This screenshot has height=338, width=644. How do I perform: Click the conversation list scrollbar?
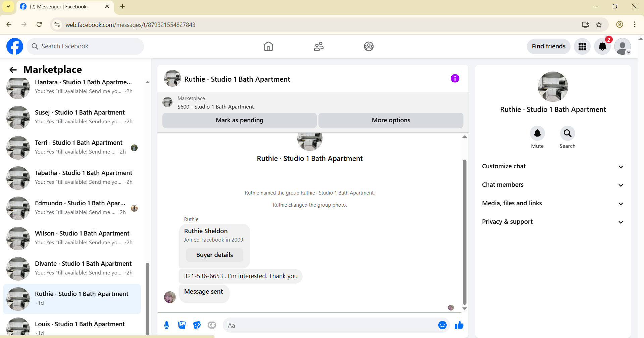coord(147,299)
